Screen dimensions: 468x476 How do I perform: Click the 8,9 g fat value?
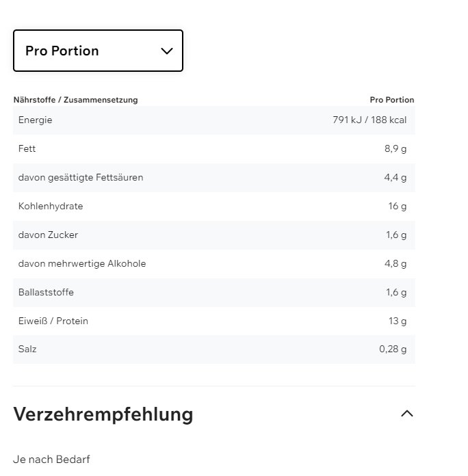(395, 149)
